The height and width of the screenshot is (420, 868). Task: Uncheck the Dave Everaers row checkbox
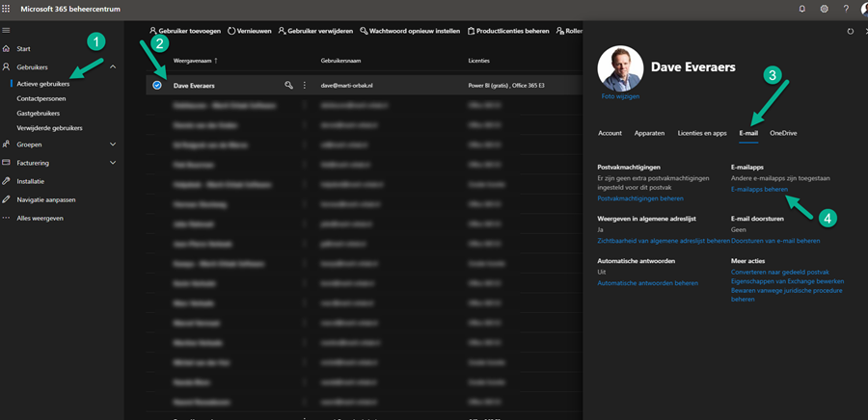(156, 86)
